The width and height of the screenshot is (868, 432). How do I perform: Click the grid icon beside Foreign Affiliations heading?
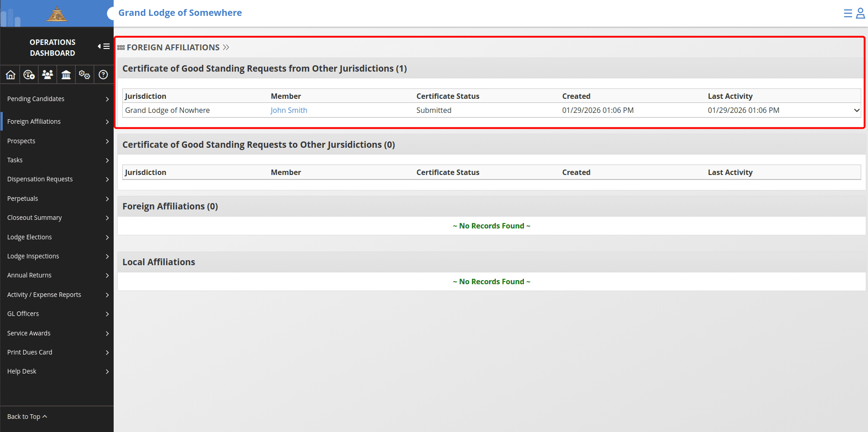[121, 48]
